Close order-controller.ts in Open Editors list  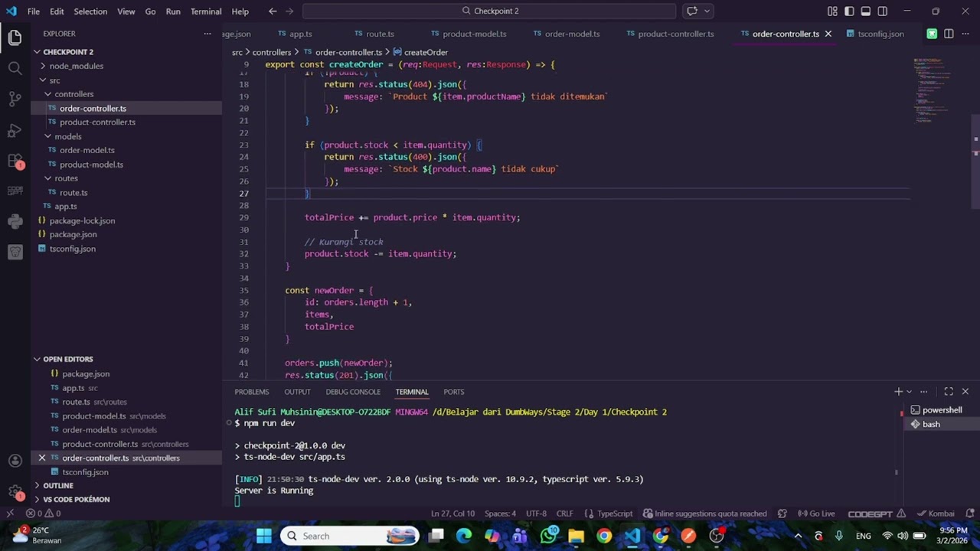(42, 458)
